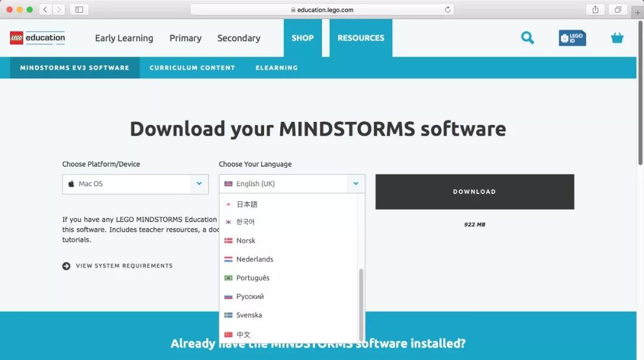Reload the page with the refresh icon
Viewport: 644px width, 360px height.
point(447,10)
